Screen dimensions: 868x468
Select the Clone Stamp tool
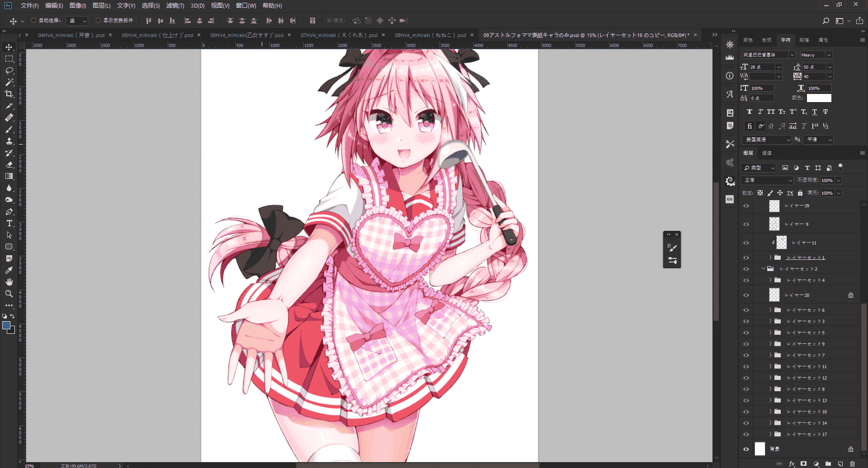click(9, 141)
